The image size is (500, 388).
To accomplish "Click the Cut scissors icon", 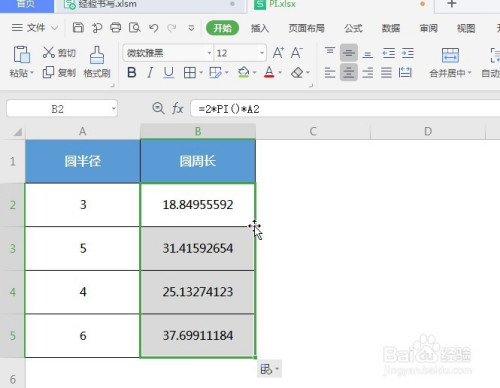I will 49,52.
